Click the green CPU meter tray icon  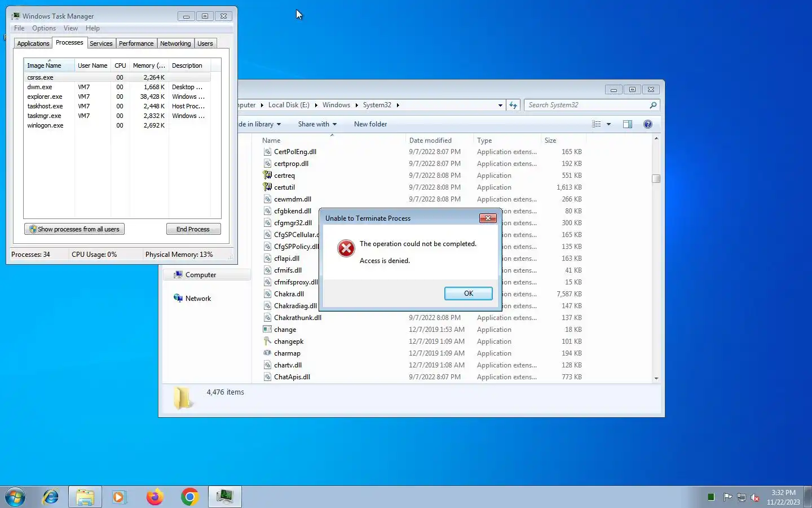711,497
